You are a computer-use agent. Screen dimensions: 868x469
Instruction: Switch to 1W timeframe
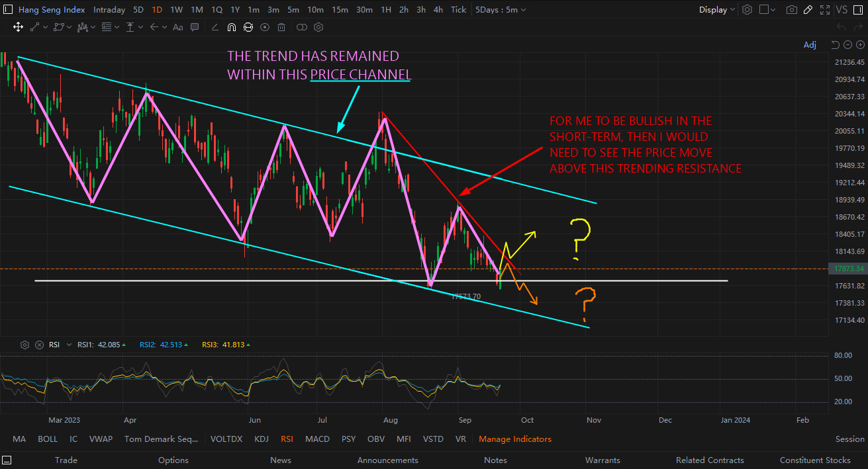tap(176, 10)
